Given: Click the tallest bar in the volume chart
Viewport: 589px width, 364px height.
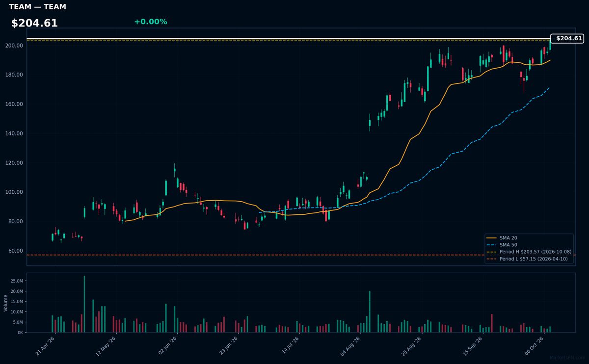Looking at the screenshot, I should [84, 304].
